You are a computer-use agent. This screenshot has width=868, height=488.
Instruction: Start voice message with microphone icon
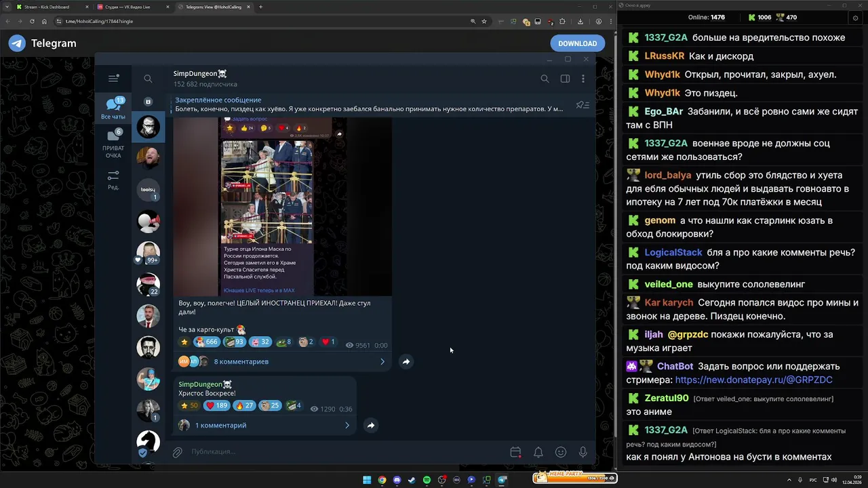pos(583,452)
